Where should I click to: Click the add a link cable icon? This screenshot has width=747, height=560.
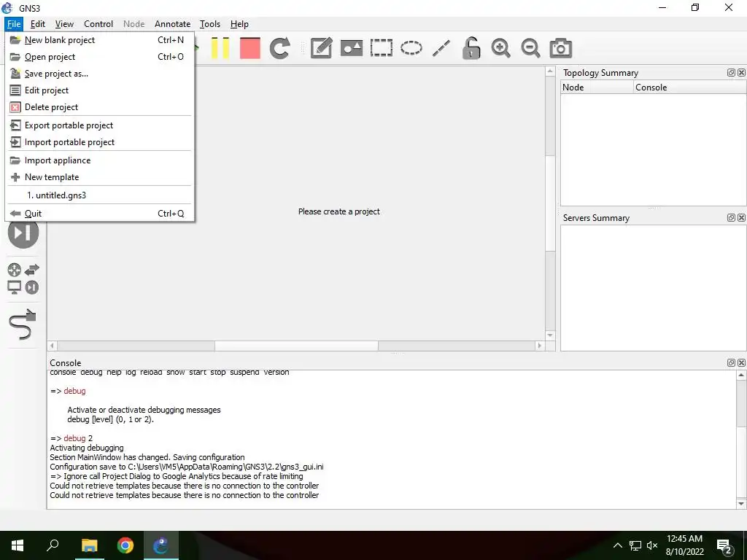pos(23,324)
